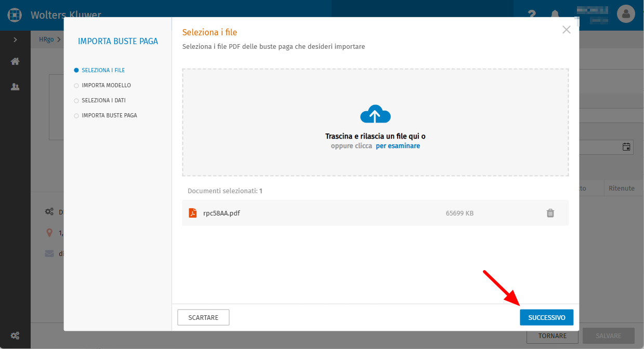Click the location pin icon in background
The height and width of the screenshot is (349, 644).
49,233
